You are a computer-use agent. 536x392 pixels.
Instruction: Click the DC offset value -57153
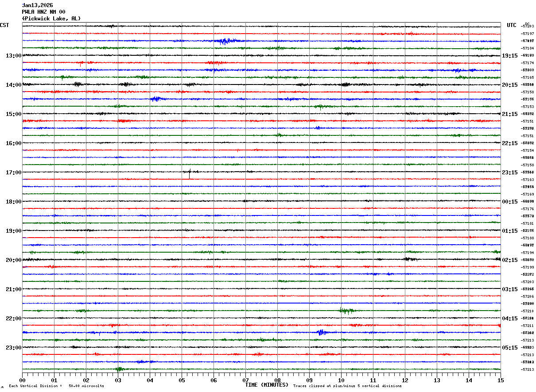pyautogui.click(x=528, y=107)
